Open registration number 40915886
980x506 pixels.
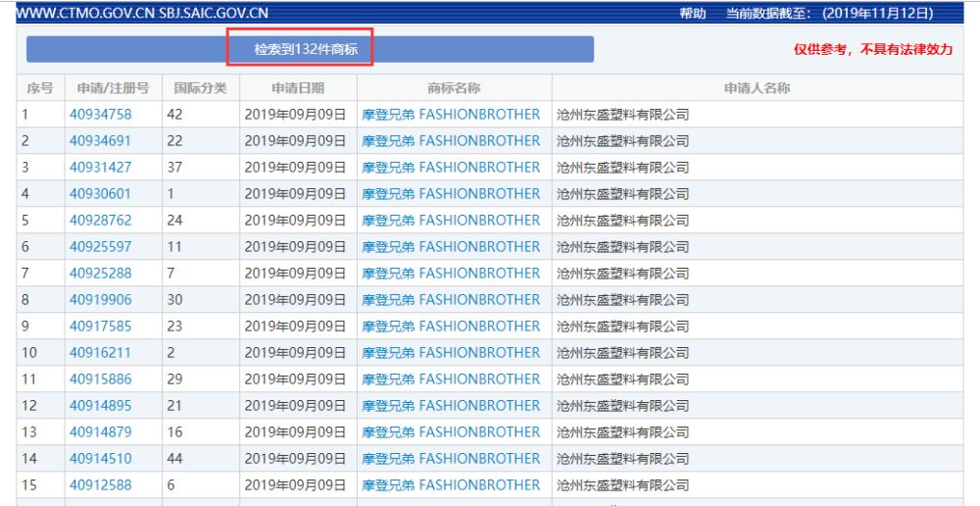(x=101, y=379)
